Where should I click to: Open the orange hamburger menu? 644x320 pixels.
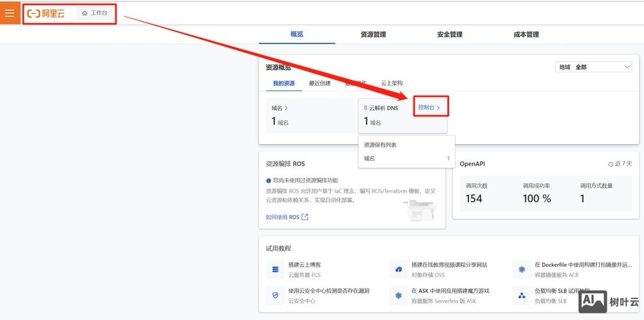click(x=10, y=13)
